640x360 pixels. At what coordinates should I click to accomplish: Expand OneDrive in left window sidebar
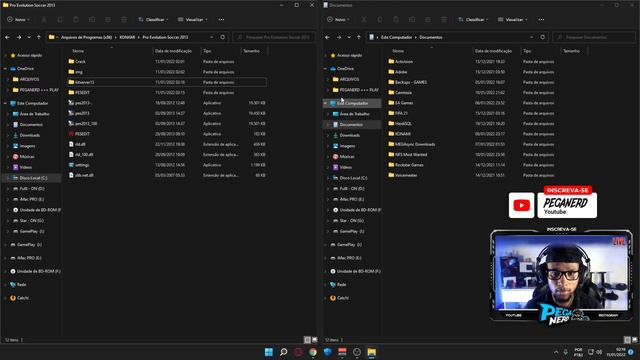(5, 69)
